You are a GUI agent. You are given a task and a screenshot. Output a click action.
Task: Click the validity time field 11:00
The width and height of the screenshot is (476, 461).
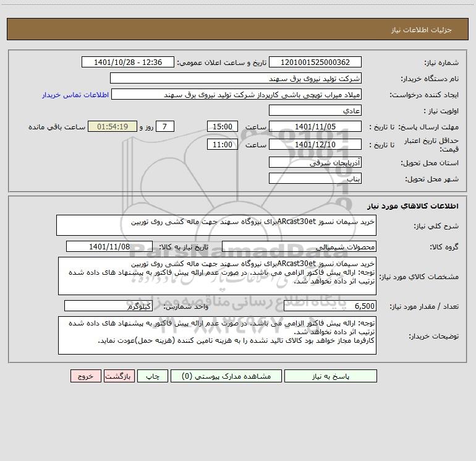pyautogui.click(x=222, y=144)
